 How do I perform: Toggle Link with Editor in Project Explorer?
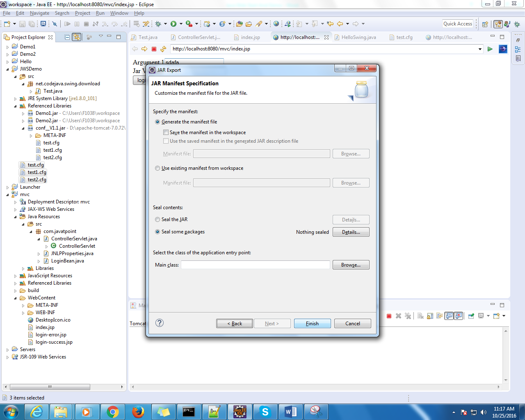tap(77, 37)
